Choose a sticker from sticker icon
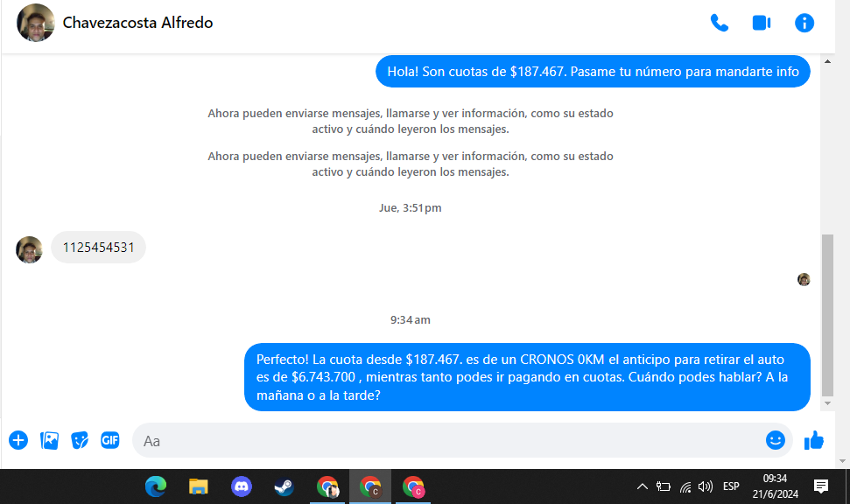The image size is (850, 504). tap(80, 440)
